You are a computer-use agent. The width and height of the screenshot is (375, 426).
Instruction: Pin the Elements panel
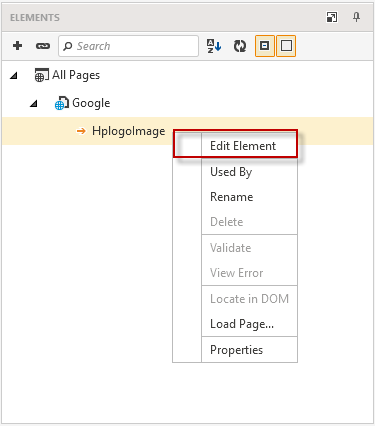tap(356, 17)
